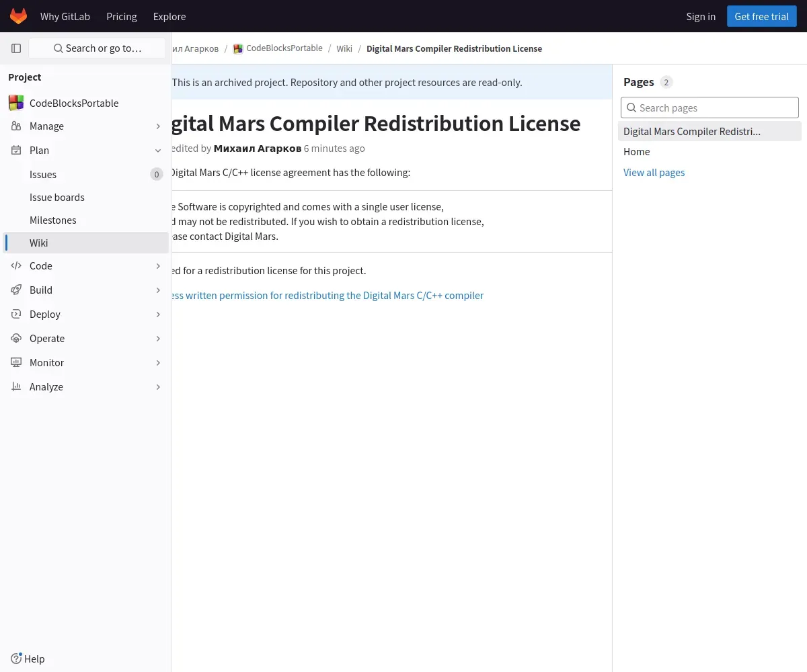Expand the Analyze section chevron
The image size is (807, 672).
click(158, 387)
